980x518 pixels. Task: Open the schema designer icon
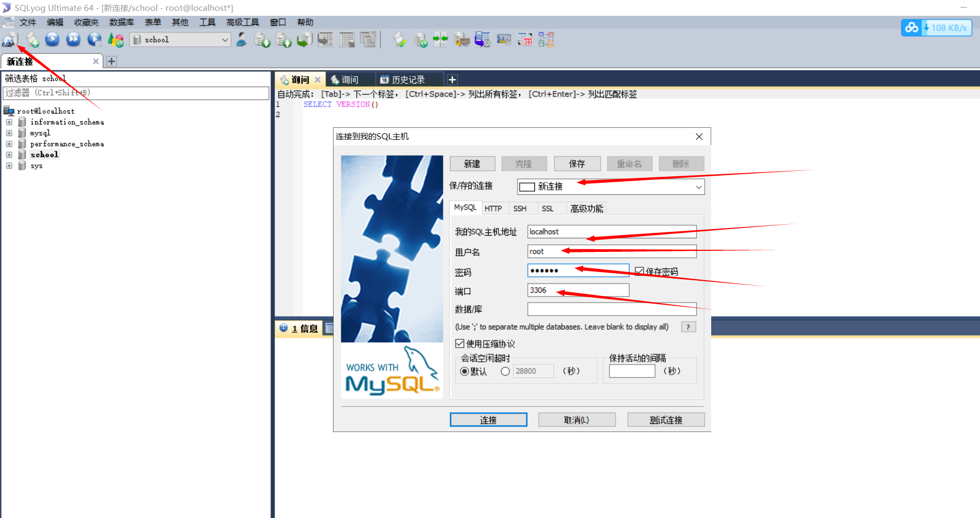(x=546, y=40)
